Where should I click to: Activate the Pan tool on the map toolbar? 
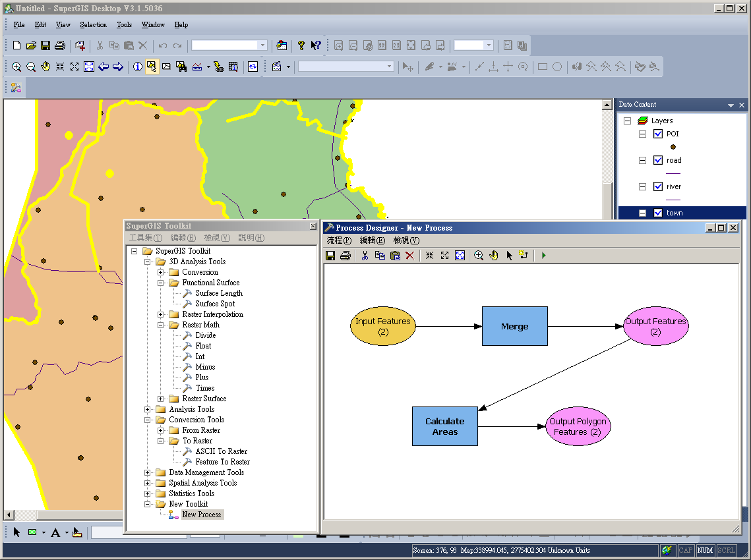click(x=45, y=67)
